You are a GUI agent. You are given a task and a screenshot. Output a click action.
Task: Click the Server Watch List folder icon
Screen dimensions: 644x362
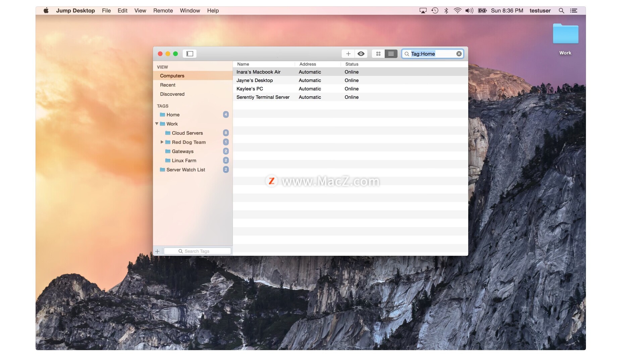point(162,170)
